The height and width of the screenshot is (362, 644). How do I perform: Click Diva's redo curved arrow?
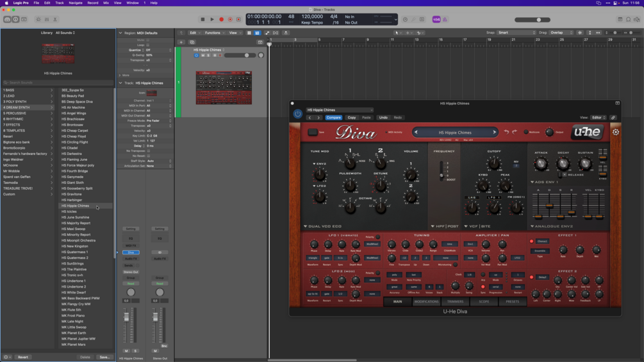[x=514, y=132]
